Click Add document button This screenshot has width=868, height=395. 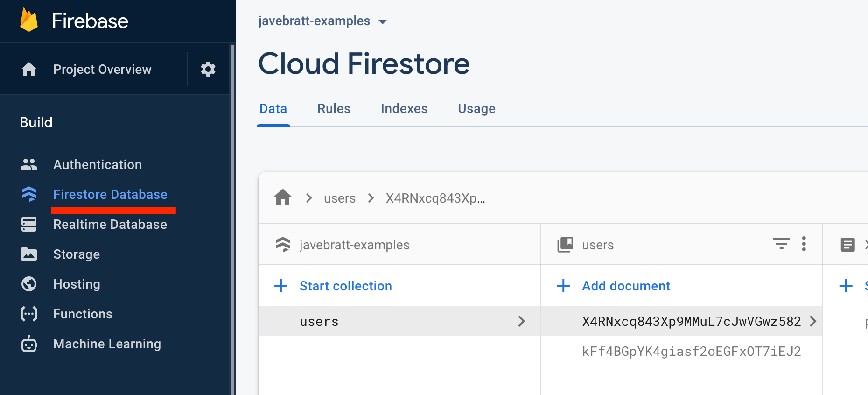tap(625, 286)
